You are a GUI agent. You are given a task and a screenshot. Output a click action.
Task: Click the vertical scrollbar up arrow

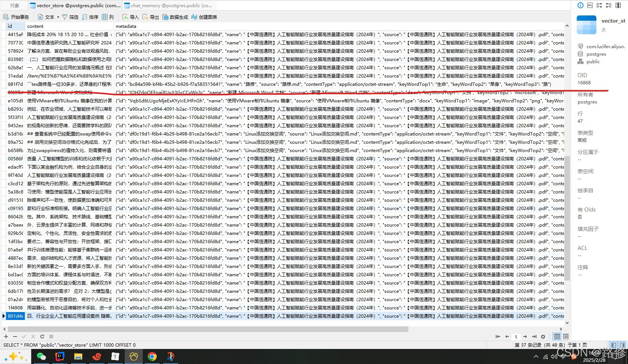[x=567, y=26]
